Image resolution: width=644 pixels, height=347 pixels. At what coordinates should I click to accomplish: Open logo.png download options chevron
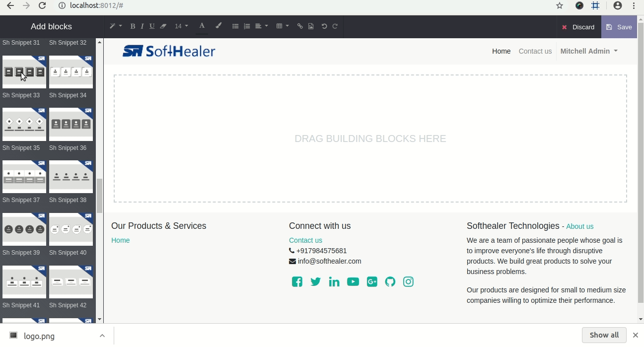[x=102, y=336]
